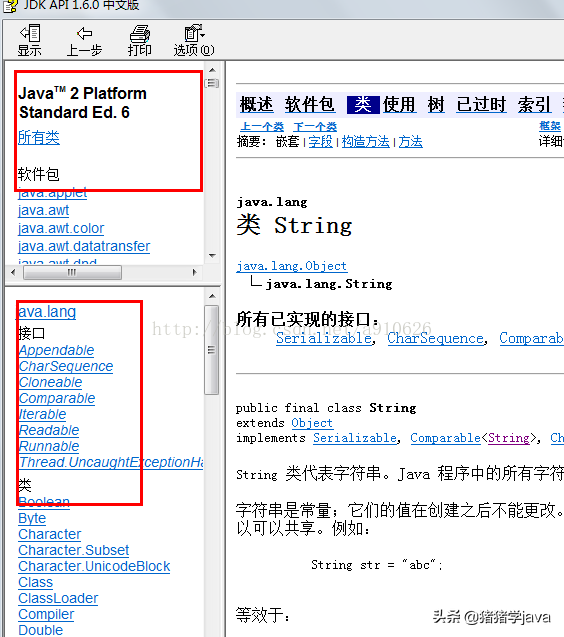Switch to the 索引 navigation tab
564x637 pixels.
pos(534,105)
